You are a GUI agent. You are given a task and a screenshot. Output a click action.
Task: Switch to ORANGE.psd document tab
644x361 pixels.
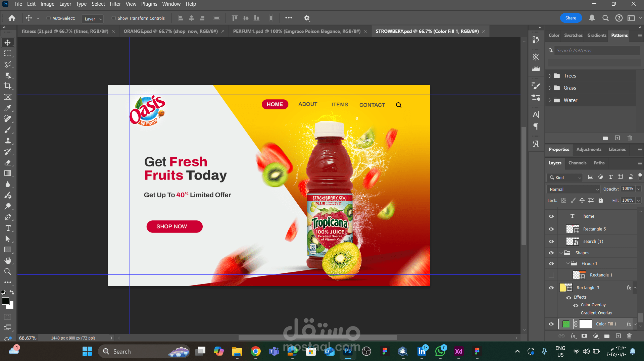(170, 31)
